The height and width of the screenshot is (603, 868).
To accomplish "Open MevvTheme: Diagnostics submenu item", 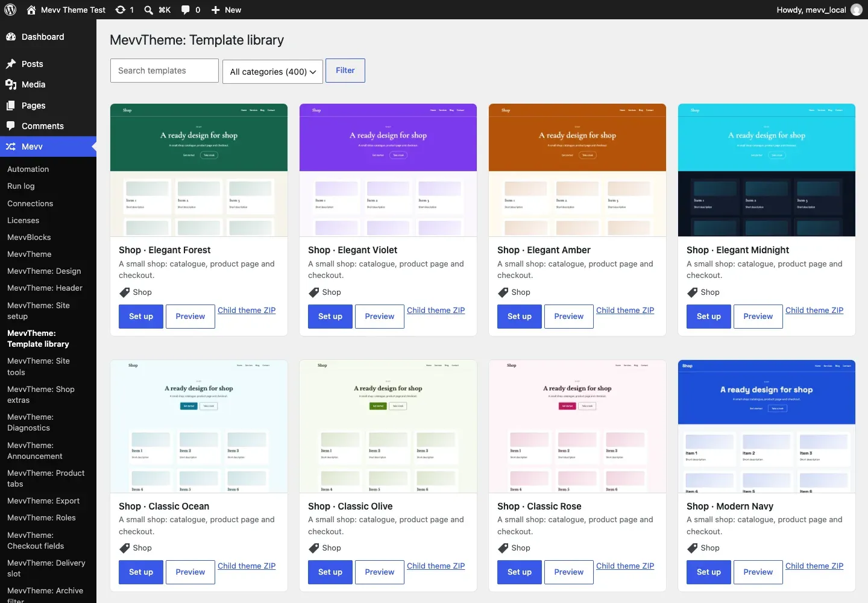I will click(30, 423).
